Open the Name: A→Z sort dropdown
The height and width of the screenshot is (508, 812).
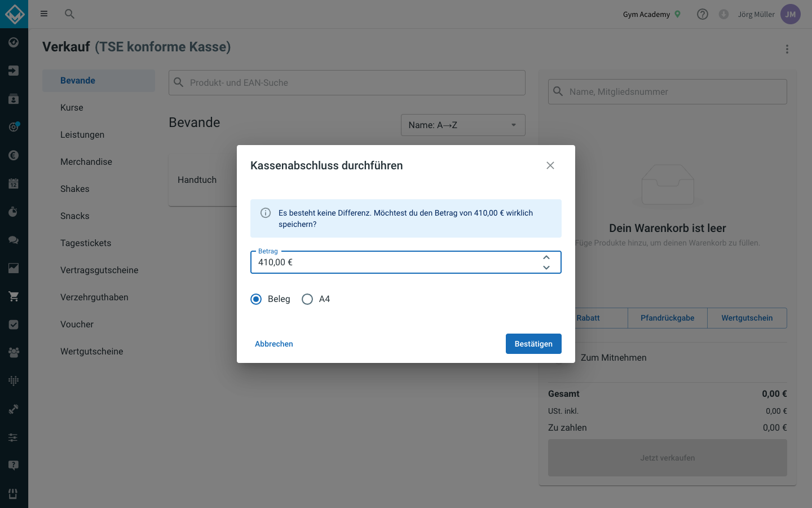click(x=463, y=125)
